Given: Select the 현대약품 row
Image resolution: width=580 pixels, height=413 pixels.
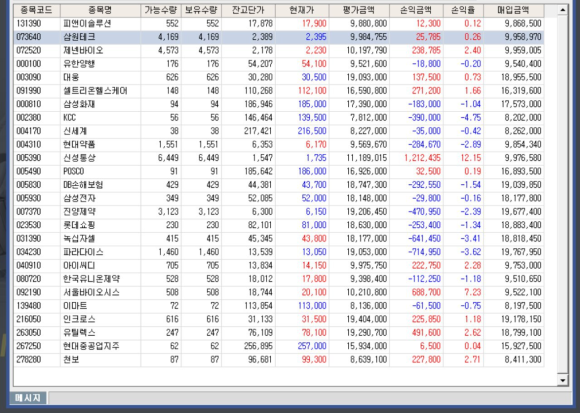Looking at the screenshot, I should click(x=279, y=145).
